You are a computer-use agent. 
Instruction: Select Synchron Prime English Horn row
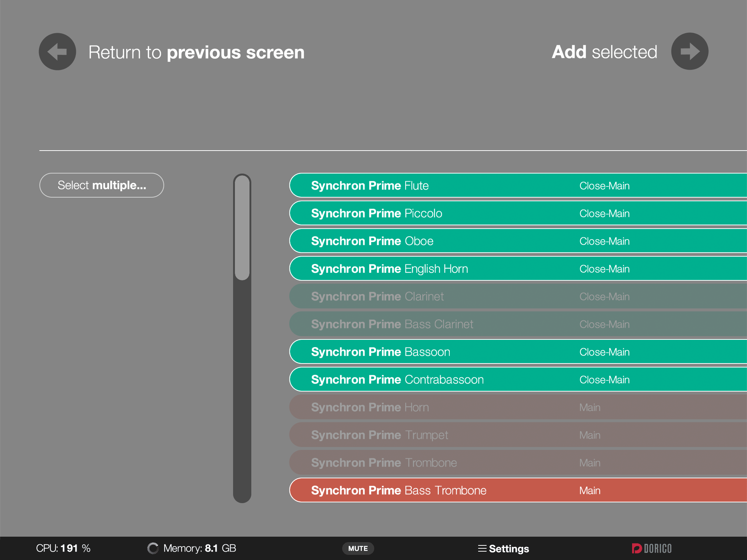click(518, 269)
